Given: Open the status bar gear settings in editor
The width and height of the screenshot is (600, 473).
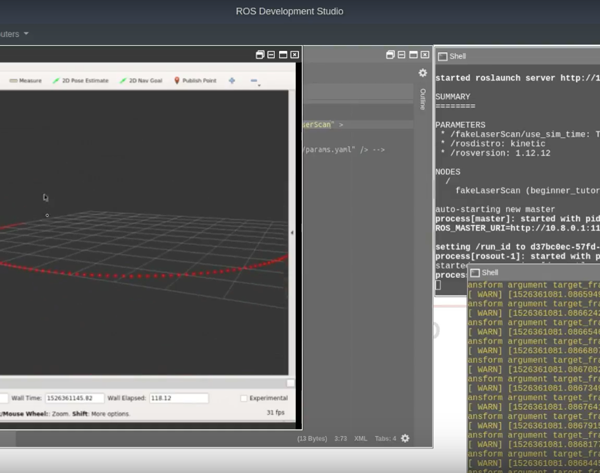Looking at the screenshot, I should (405, 438).
